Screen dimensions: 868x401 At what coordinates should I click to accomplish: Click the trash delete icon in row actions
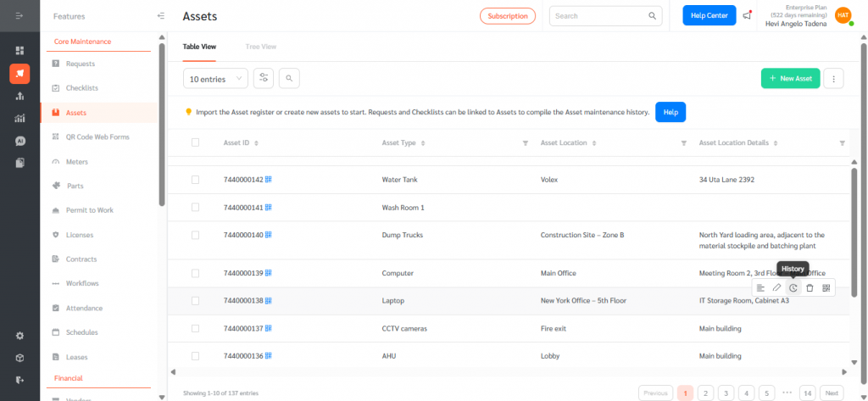[x=810, y=288]
